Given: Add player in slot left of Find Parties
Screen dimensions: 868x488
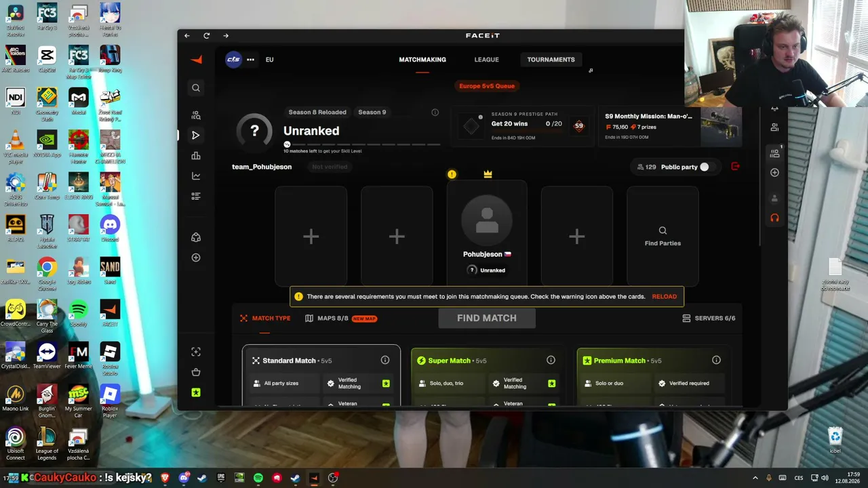Looking at the screenshot, I should tap(576, 237).
